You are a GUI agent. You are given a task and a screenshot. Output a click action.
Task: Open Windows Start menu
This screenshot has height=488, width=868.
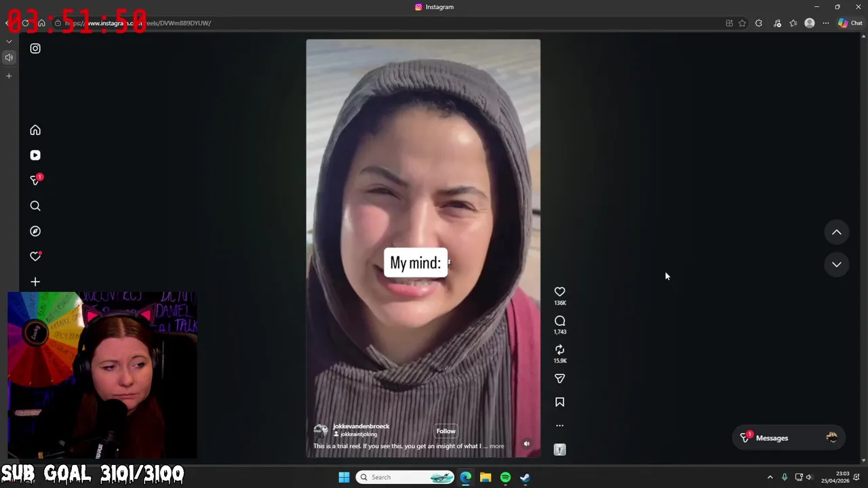(x=344, y=477)
